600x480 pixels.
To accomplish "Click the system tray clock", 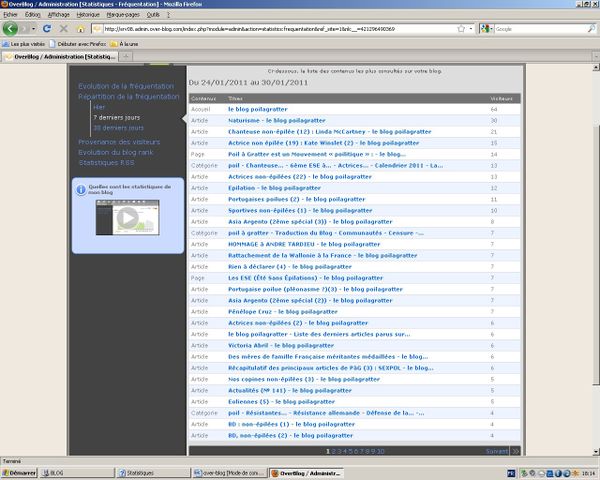I will [x=589, y=473].
